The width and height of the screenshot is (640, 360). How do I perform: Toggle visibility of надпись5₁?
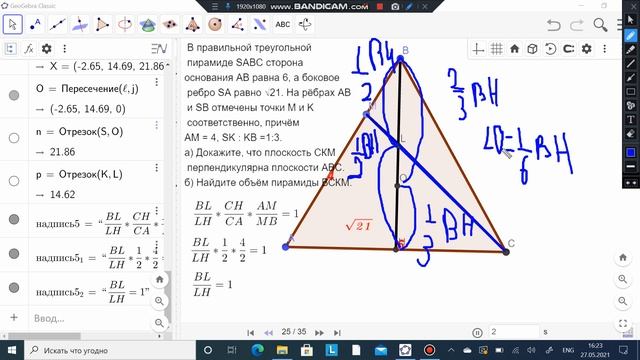coord(14,254)
